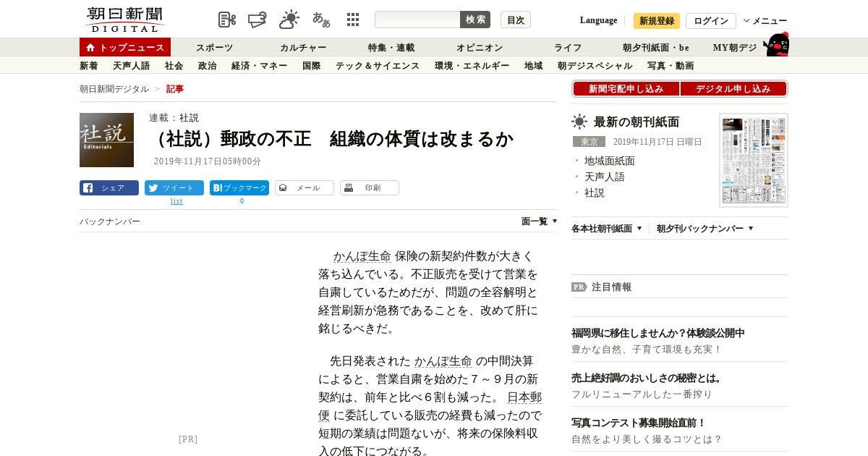Print the article
The width and height of the screenshot is (868, 456).
tap(370, 188)
